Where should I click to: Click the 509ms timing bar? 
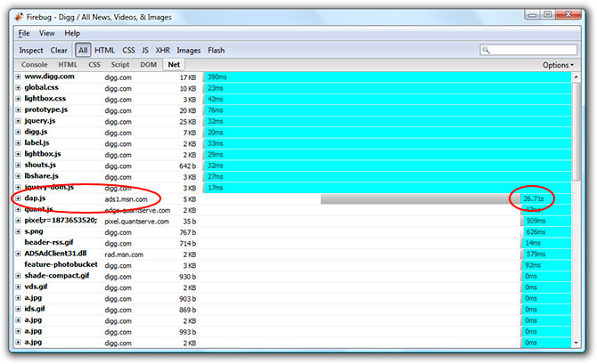pyautogui.click(x=546, y=221)
